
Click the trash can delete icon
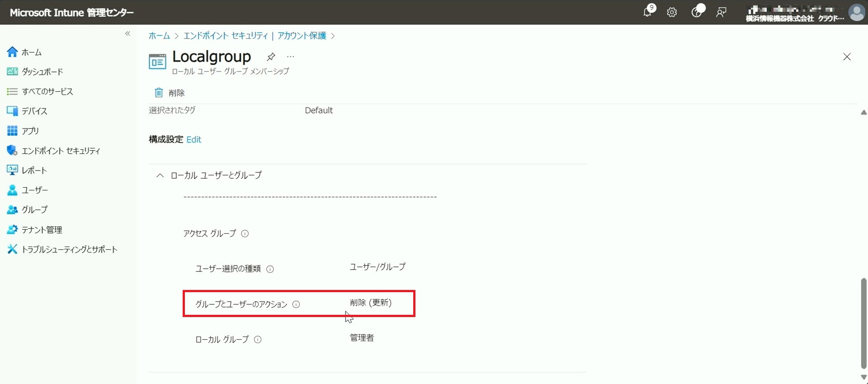[159, 93]
